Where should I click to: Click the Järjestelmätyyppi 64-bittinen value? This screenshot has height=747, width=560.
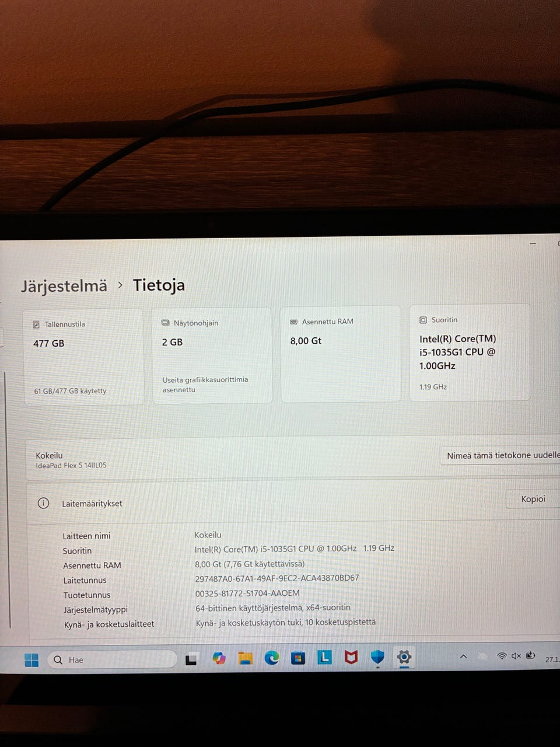[x=273, y=608]
